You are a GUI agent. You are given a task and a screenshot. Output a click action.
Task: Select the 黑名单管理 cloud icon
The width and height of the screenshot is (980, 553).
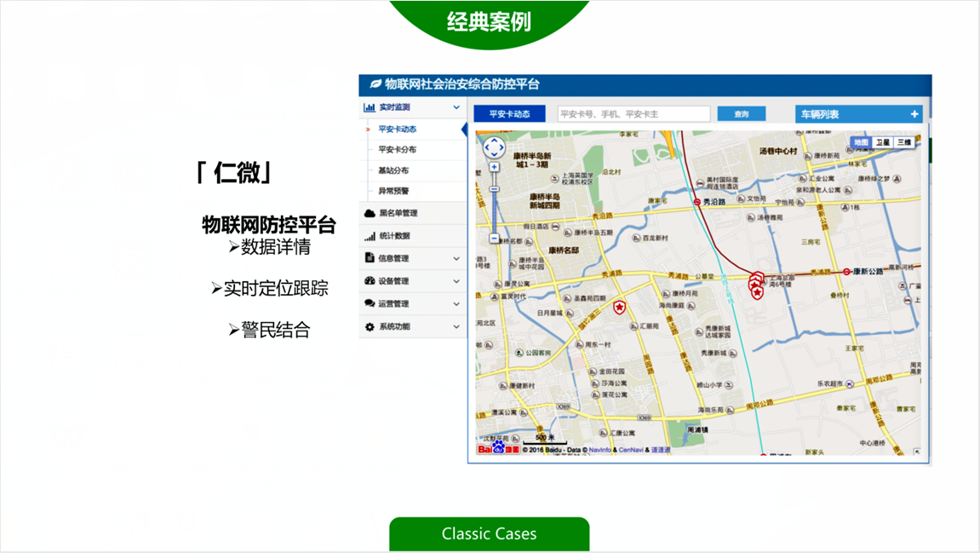369,212
